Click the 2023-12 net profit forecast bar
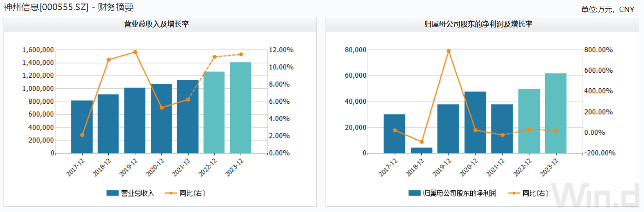The width and height of the screenshot is (644, 212). pos(556,114)
